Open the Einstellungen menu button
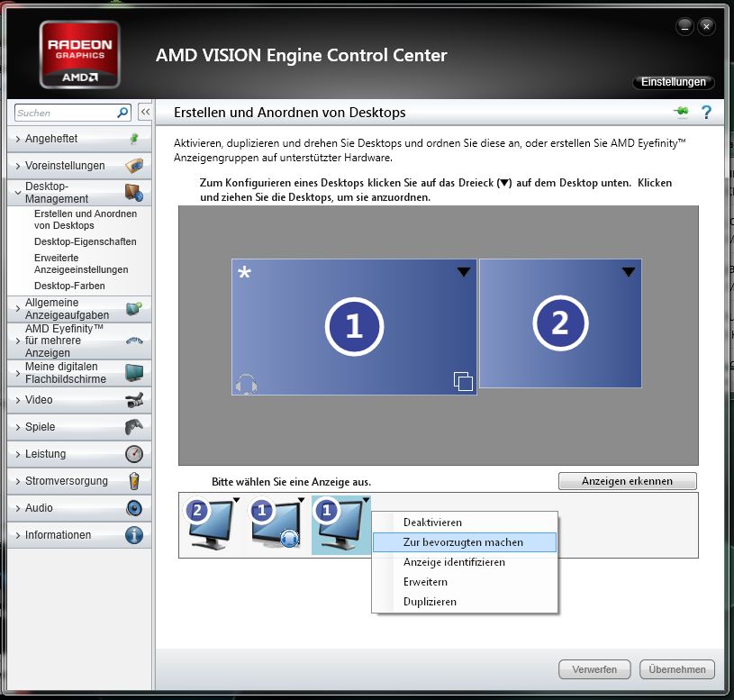The image size is (734, 700). coord(673,82)
